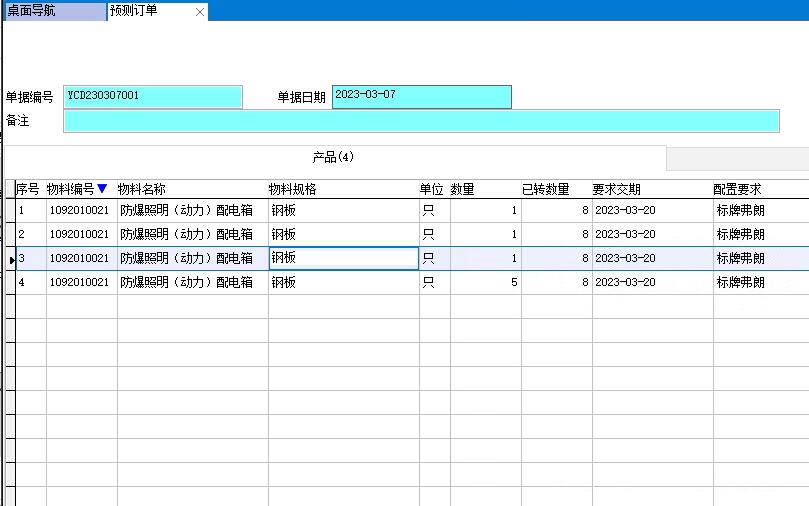Focus the 备注 remarks field

[x=420, y=121]
